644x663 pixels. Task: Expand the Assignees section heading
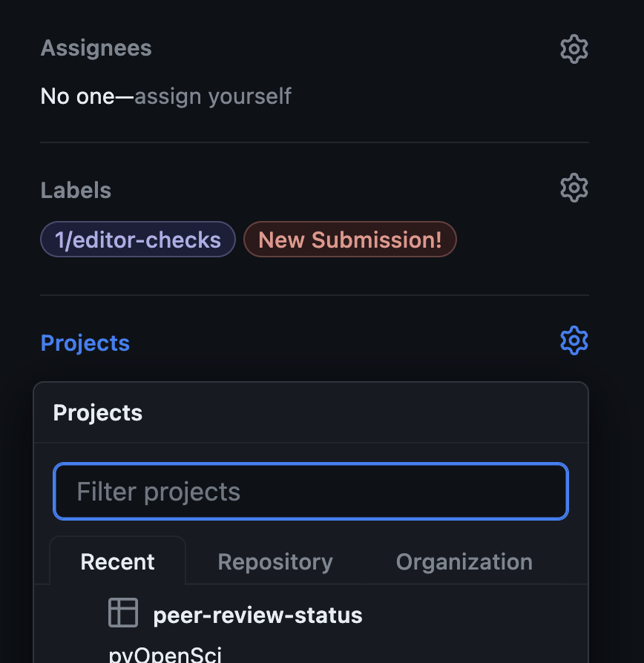coord(96,49)
